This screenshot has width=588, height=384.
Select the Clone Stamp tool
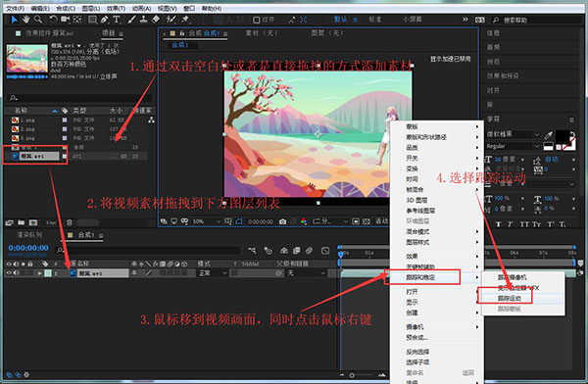point(143,20)
